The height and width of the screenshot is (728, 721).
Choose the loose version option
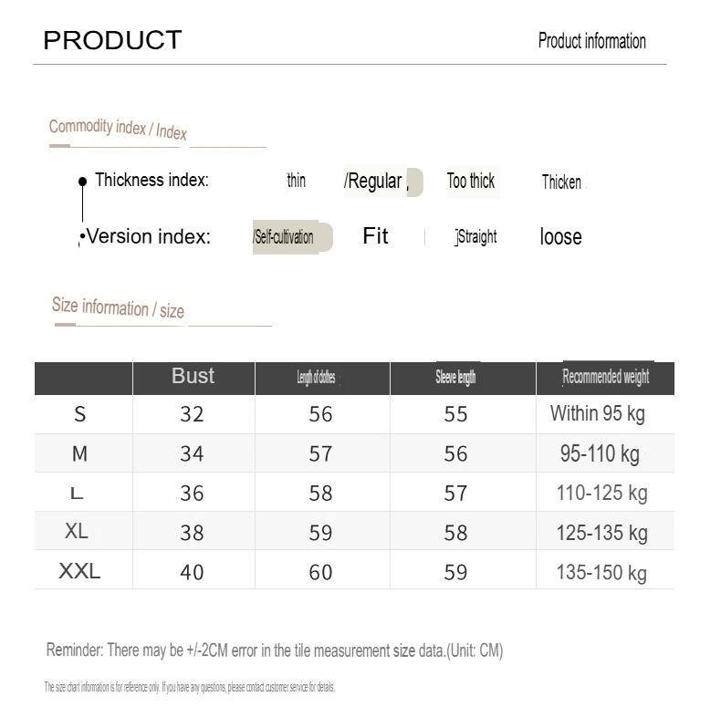[560, 236]
